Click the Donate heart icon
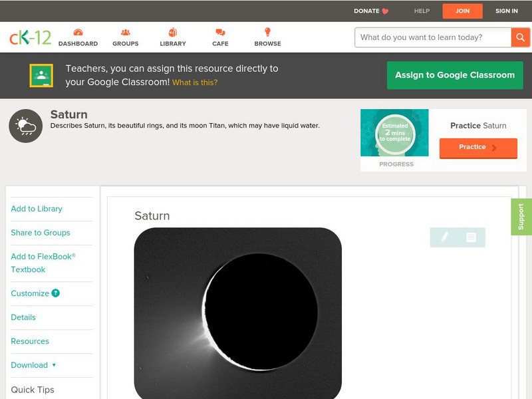Image resolution: width=532 pixels, height=399 pixels. [x=385, y=11]
